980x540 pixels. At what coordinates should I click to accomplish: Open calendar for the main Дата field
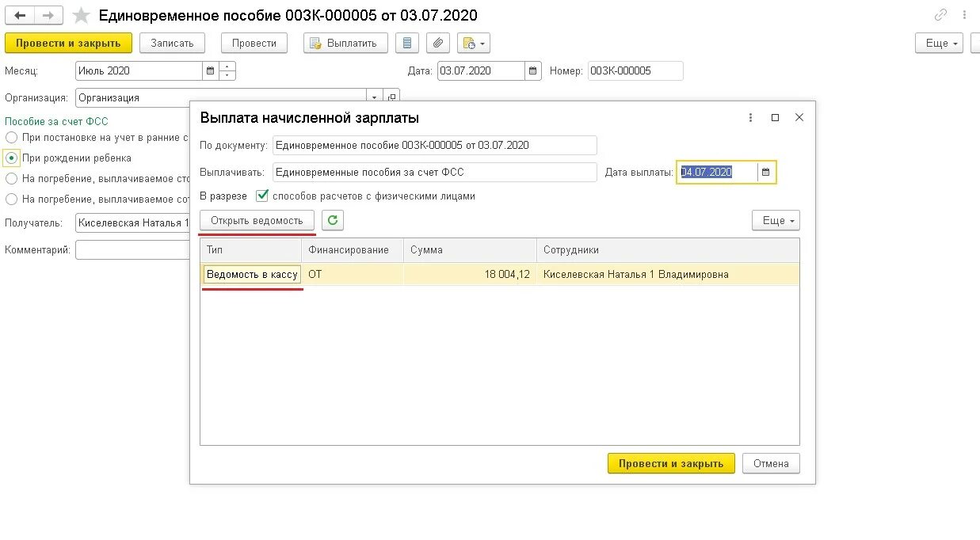pos(533,70)
